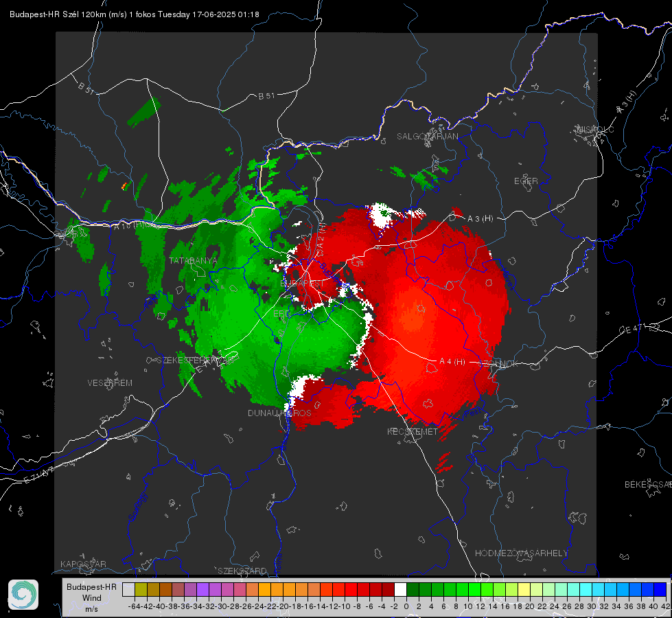Click the radar title with date 17-06-2025 01:18
This screenshot has width=672, height=618.
(x=134, y=14)
